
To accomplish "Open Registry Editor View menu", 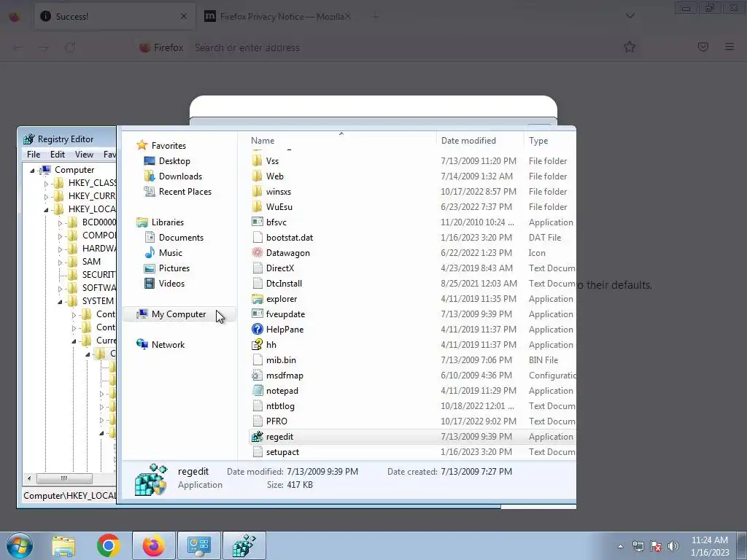I will click(x=84, y=155).
